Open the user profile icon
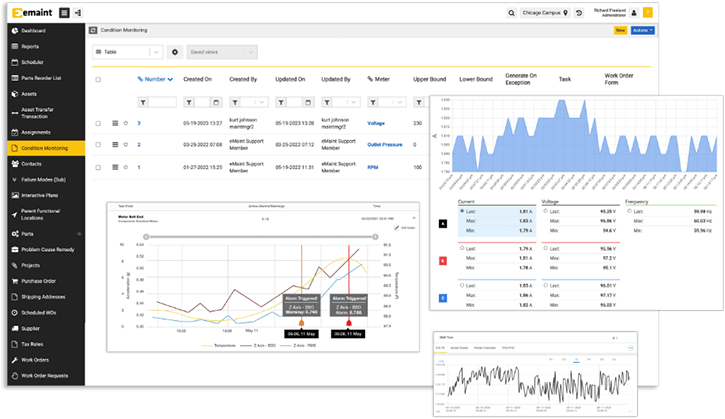The height and width of the screenshot is (419, 725). point(634,13)
